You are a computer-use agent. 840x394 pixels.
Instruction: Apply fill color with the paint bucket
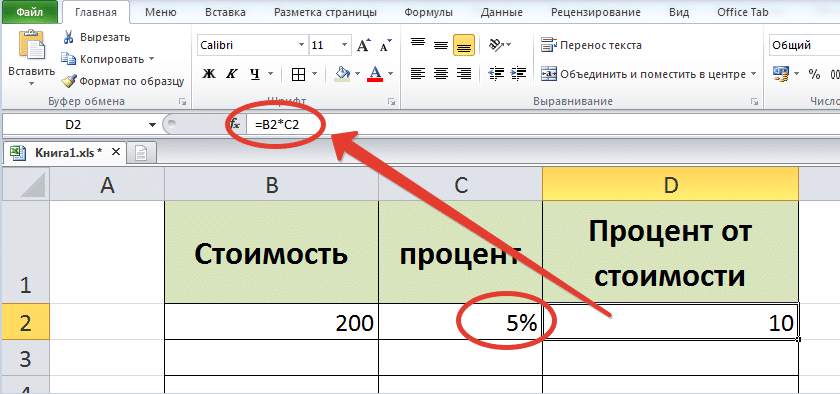342,73
